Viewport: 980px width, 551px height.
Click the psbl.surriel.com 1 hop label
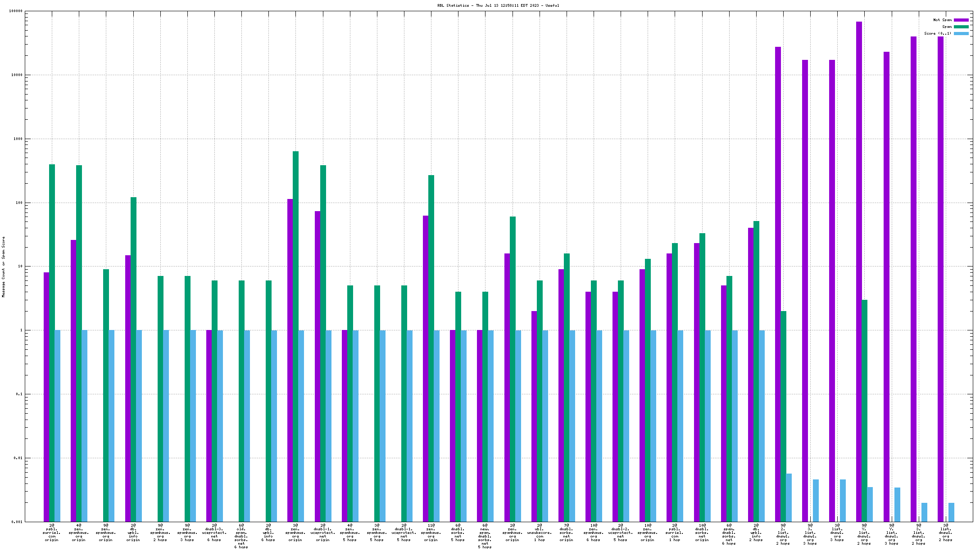675,533
